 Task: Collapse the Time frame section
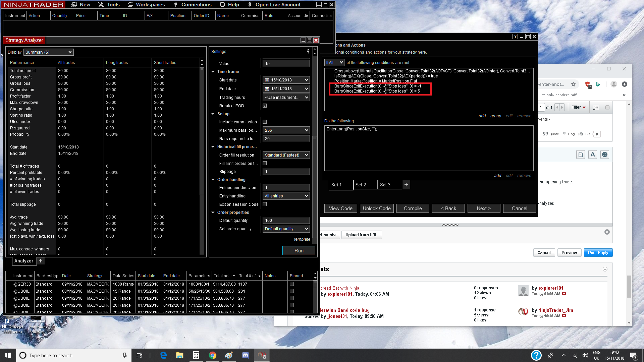(x=213, y=71)
